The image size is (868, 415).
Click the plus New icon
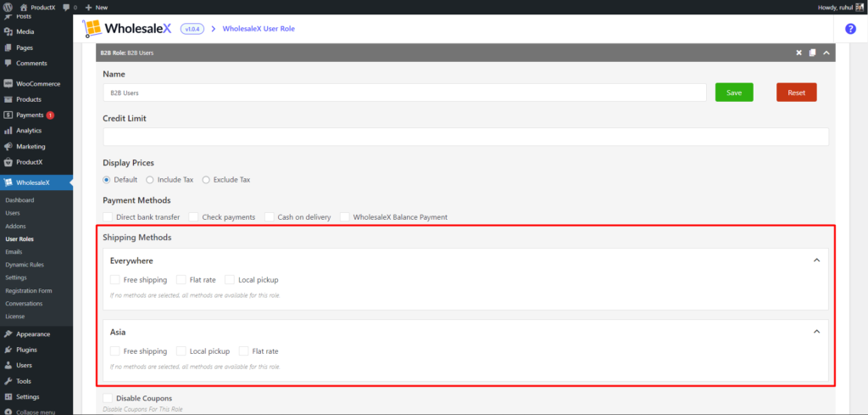tap(88, 8)
